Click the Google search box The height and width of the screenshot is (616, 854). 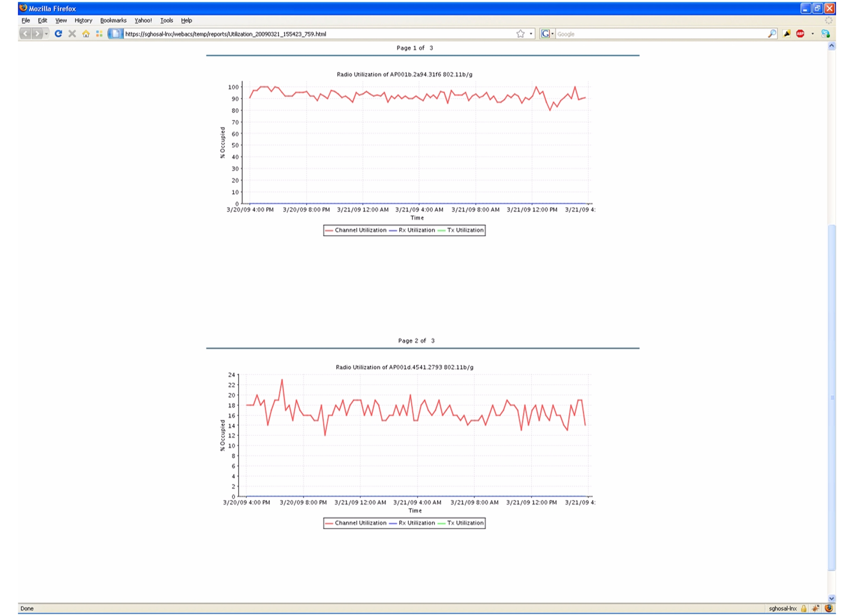[661, 34]
